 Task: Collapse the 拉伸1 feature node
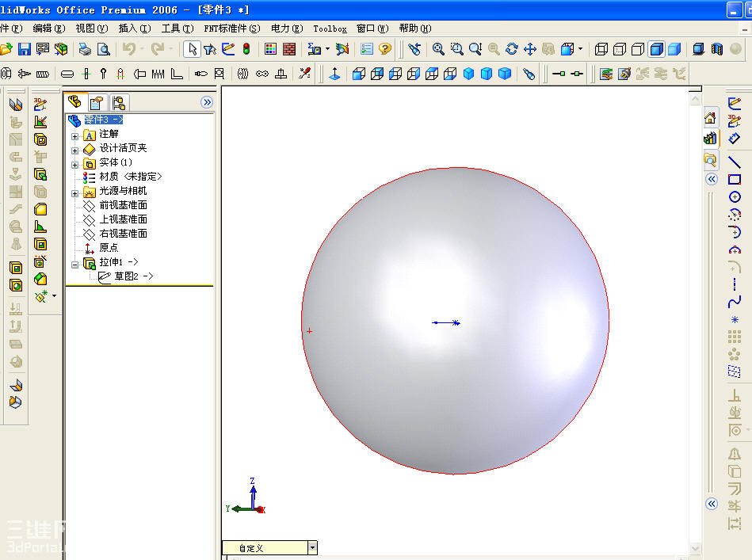[74, 265]
